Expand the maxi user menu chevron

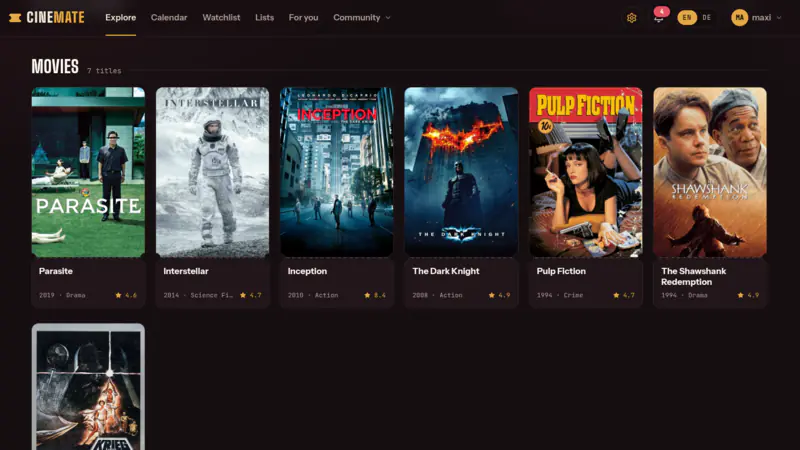(x=779, y=18)
